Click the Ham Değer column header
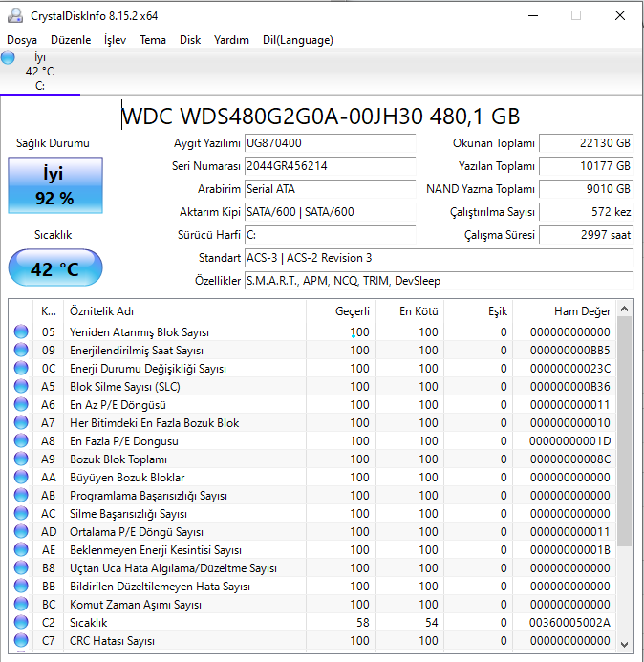 point(564,311)
